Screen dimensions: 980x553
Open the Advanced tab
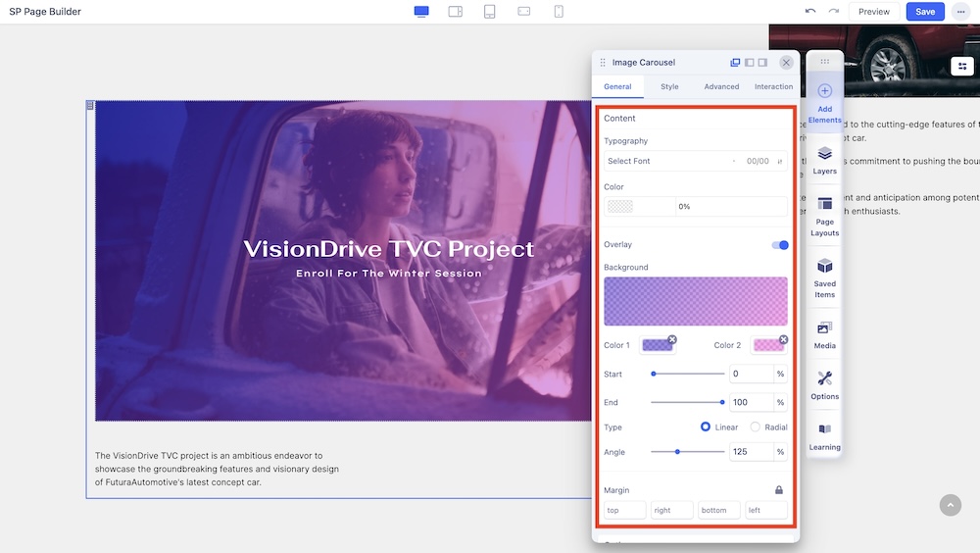click(721, 87)
